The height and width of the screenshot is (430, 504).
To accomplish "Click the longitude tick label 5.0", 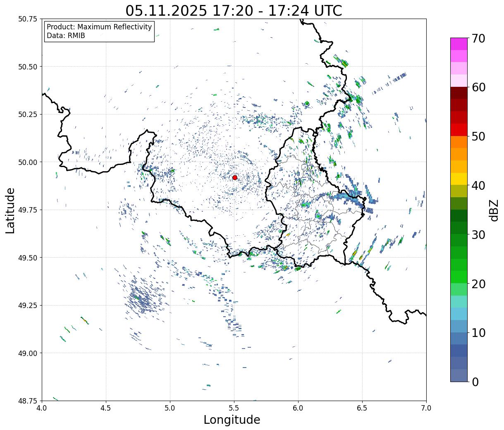I will [170, 408].
